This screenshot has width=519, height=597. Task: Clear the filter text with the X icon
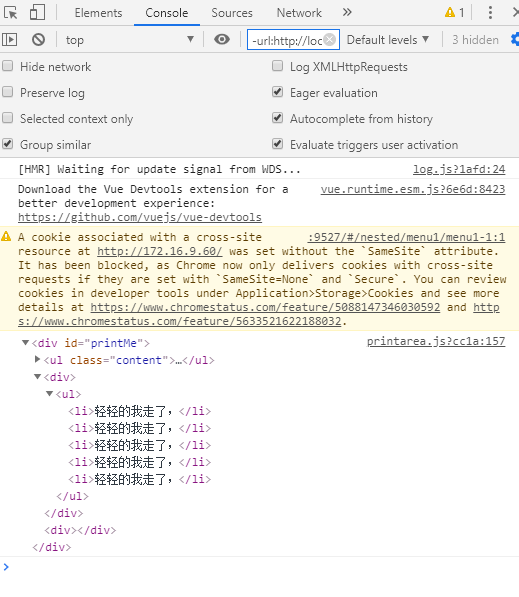(x=330, y=40)
